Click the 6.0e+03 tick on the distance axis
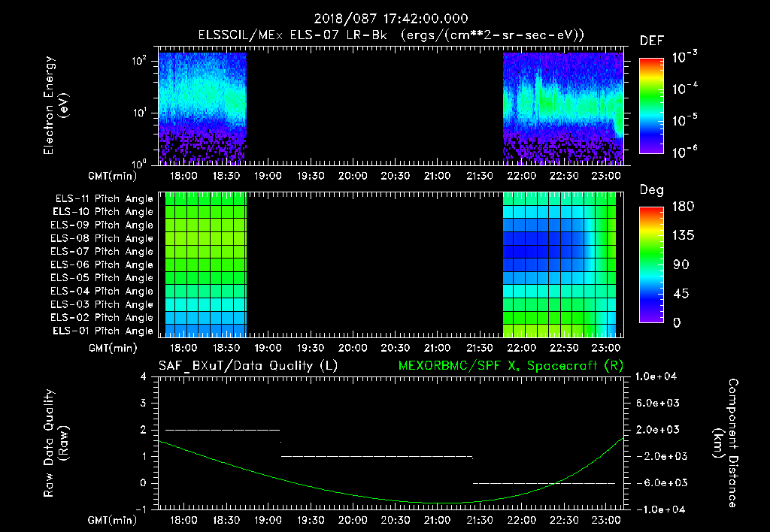The image size is (770, 532). pos(658,403)
